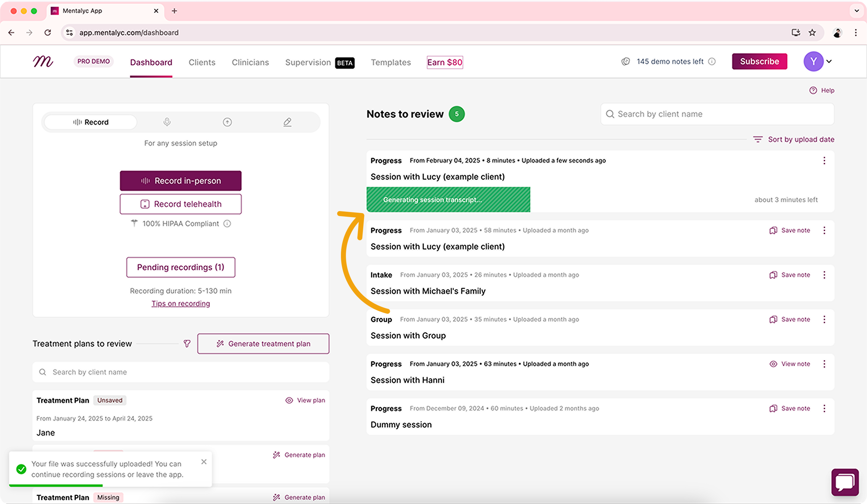Screen dimensions: 867x504
Task: Save note for Dummy session
Action: pos(790,408)
